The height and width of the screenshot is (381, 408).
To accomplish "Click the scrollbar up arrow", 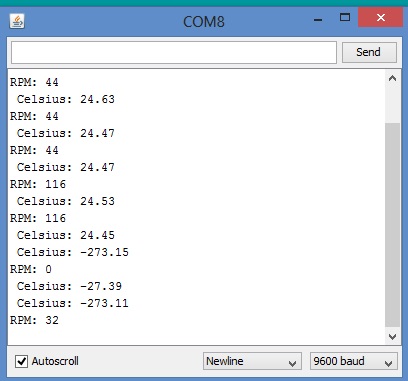I will pos(392,79).
